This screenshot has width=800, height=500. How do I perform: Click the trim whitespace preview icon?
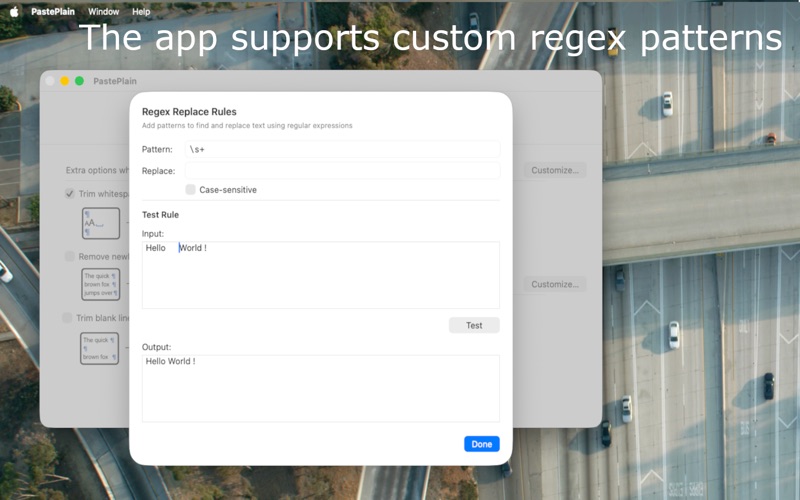[101, 223]
